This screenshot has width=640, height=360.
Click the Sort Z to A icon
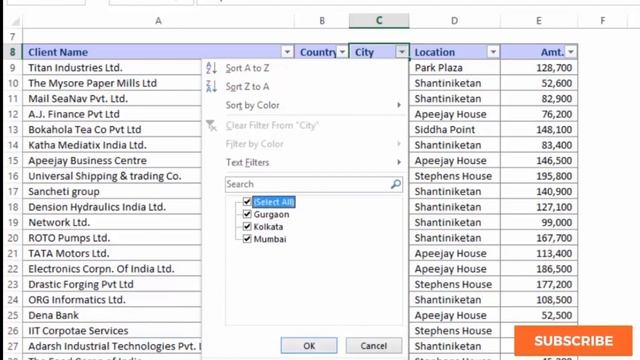click(211, 87)
